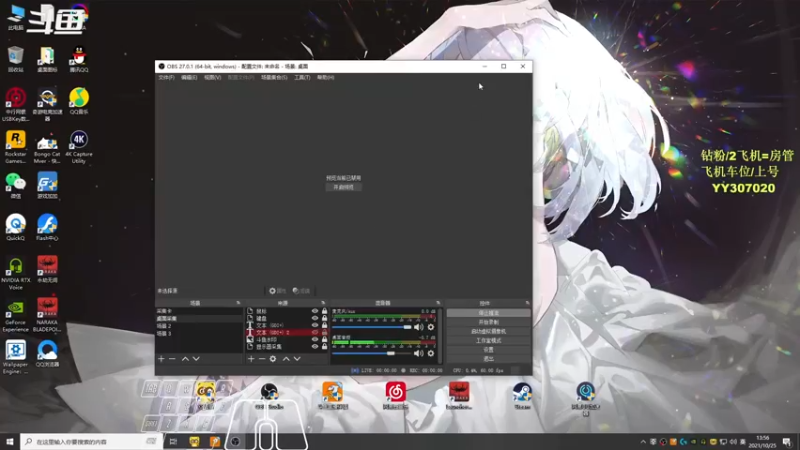Screen dimensions: 800x450
Task: Open the 工具(T) menu
Action: [x=302, y=78]
